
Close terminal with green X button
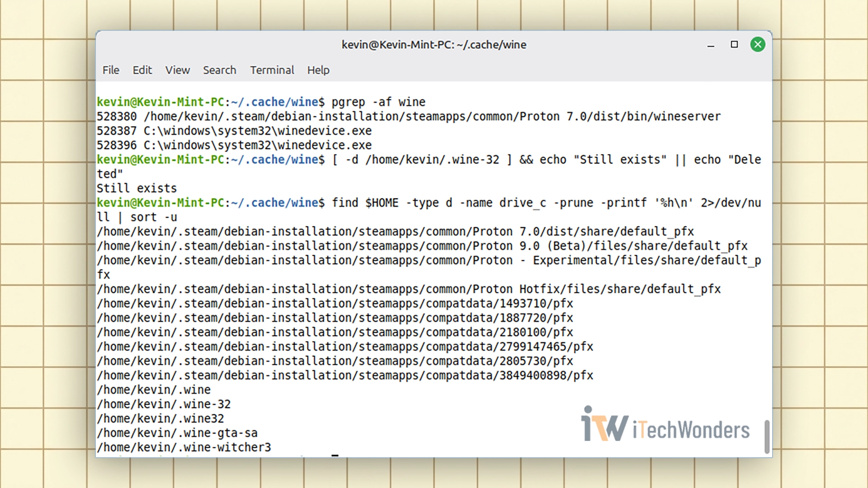tap(758, 44)
